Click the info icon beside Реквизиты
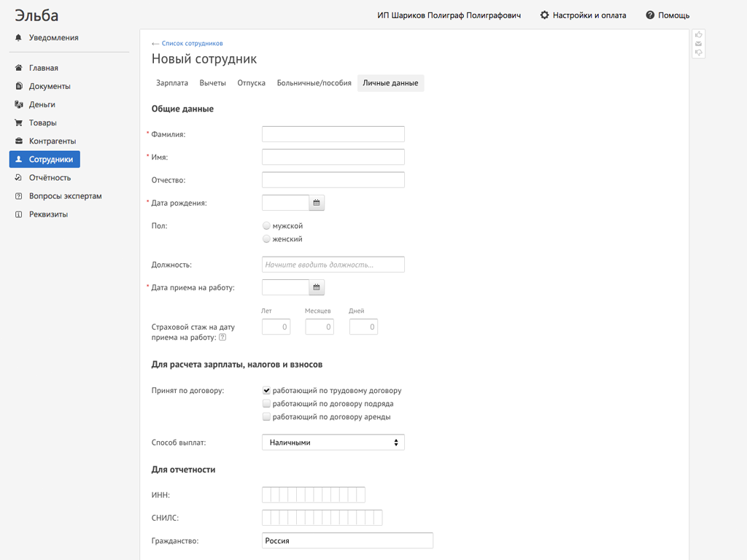This screenshot has width=747, height=560. click(x=18, y=214)
